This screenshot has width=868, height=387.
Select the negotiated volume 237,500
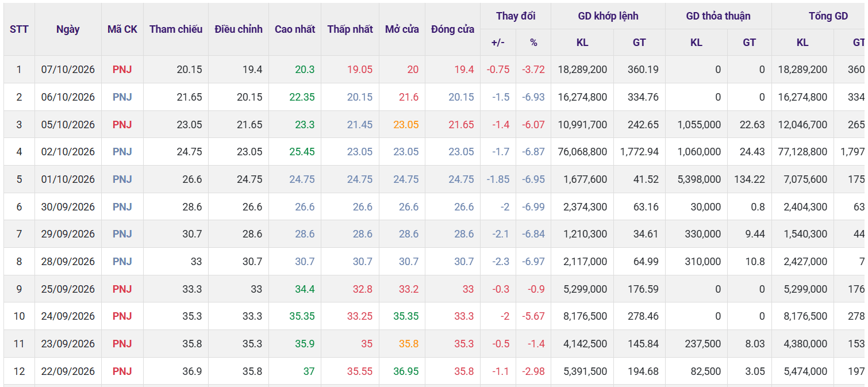pyautogui.click(x=702, y=344)
